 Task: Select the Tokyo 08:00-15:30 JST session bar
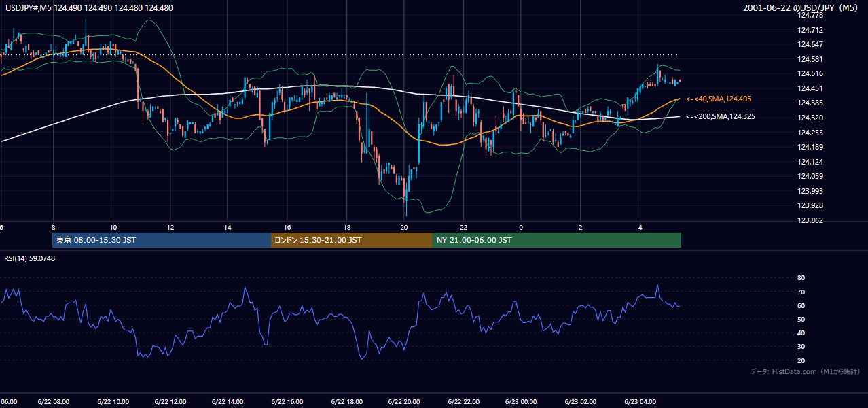coord(162,240)
